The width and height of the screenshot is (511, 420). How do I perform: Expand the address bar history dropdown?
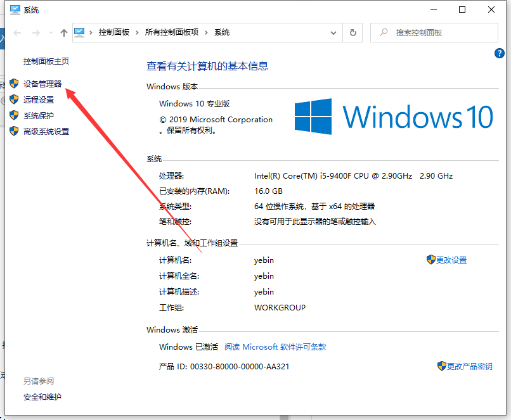333,32
